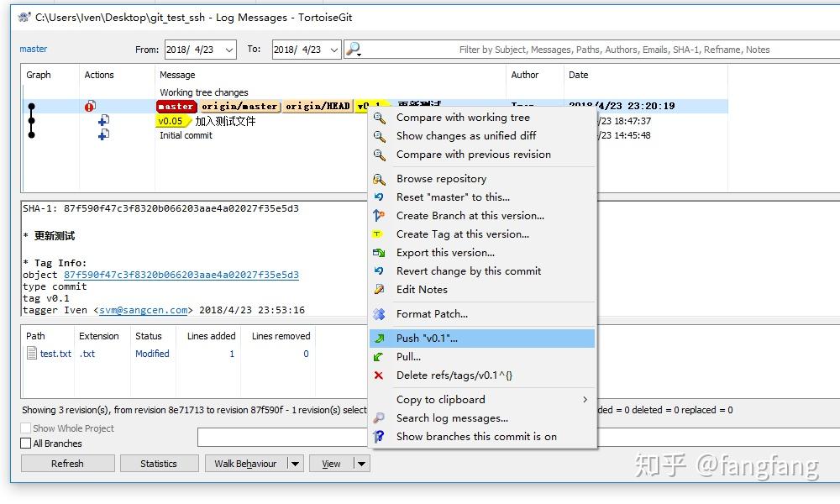The width and height of the screenshot is (840, 504).
Task: Click the origin/master ref label
Action: click(x=239, y=106)
